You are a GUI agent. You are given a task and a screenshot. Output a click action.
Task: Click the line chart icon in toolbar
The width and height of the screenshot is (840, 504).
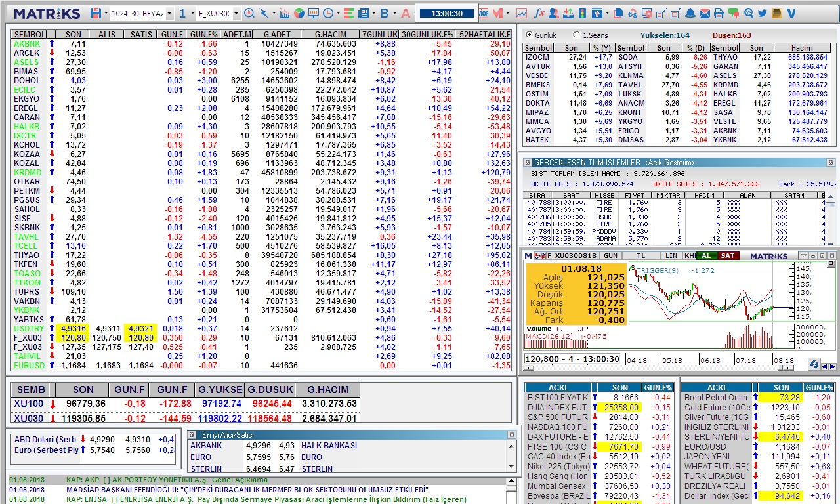click(522, 13)
